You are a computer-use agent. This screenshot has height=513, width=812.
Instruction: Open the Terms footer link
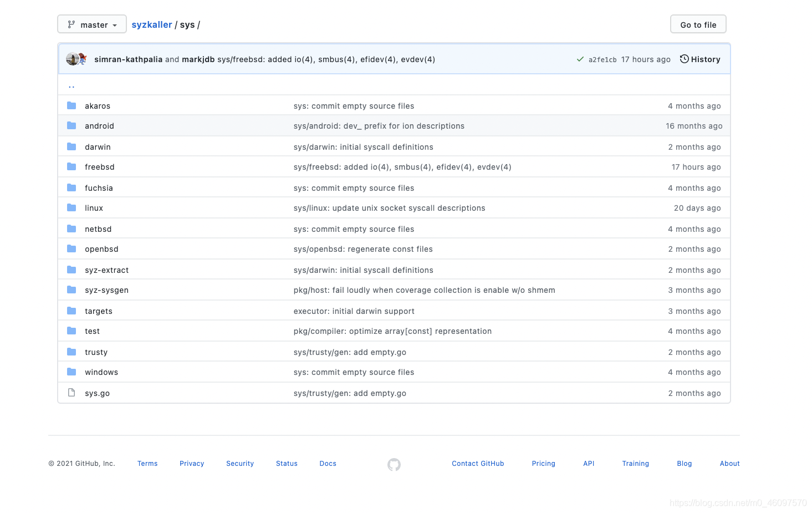[147, 464]
